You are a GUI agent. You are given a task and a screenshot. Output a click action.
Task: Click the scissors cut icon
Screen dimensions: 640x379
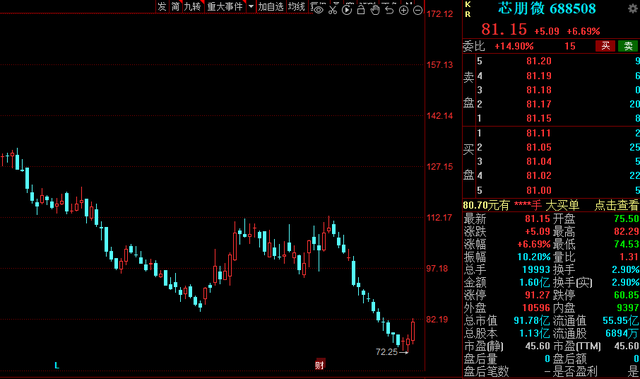point(333,10)
